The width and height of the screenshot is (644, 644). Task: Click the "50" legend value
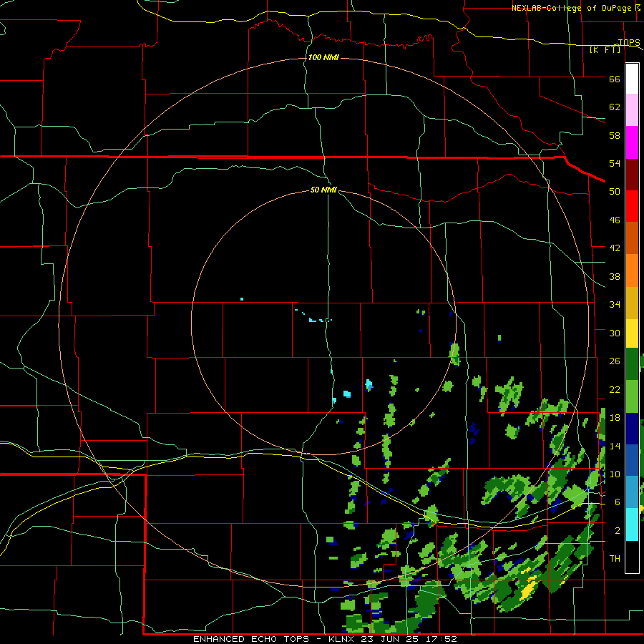(x=615, y=192)
